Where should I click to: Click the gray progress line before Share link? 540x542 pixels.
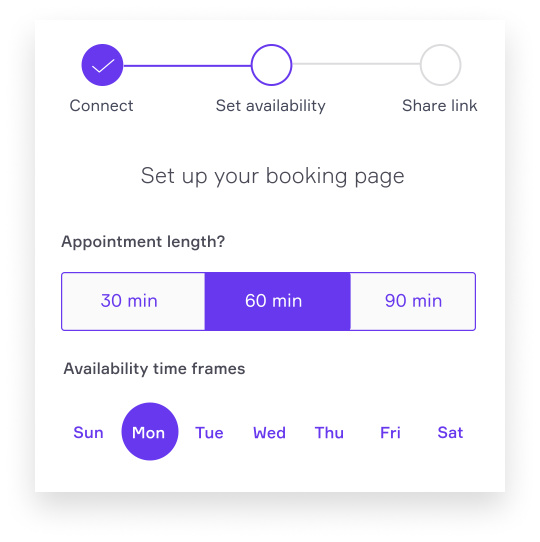(x=356, y=64)
